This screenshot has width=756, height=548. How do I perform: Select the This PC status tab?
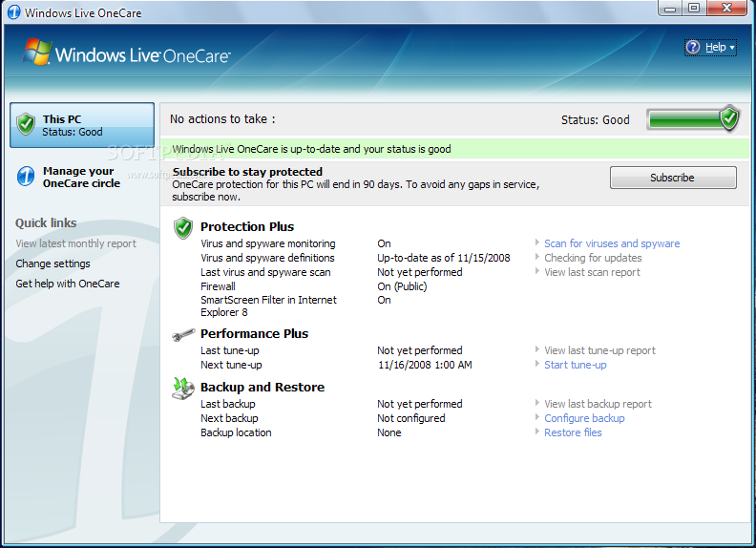[82, 125]
